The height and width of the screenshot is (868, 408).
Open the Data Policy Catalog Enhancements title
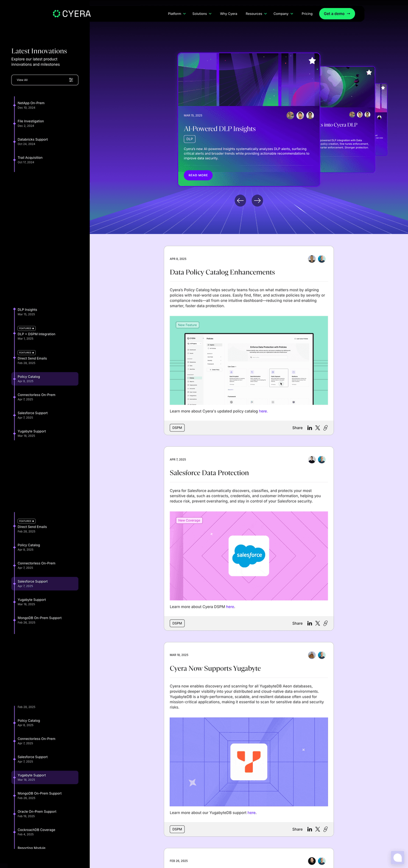tap(222, 272)
